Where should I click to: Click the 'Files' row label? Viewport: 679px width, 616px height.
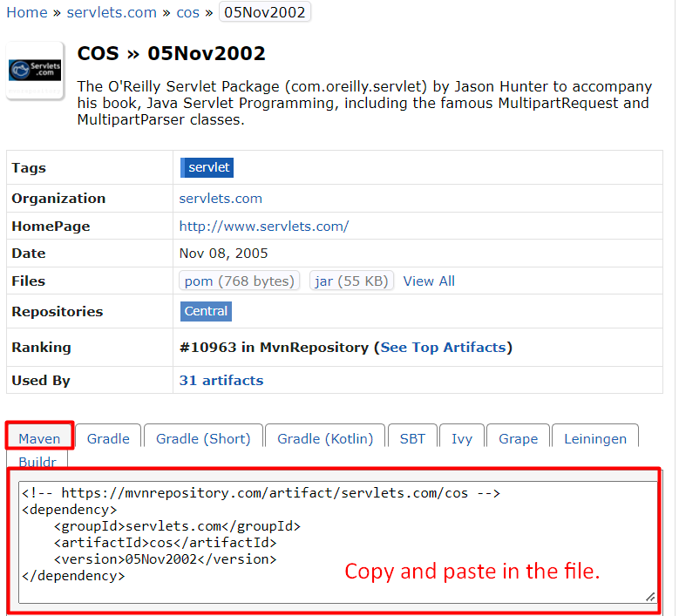coord(28,281)
